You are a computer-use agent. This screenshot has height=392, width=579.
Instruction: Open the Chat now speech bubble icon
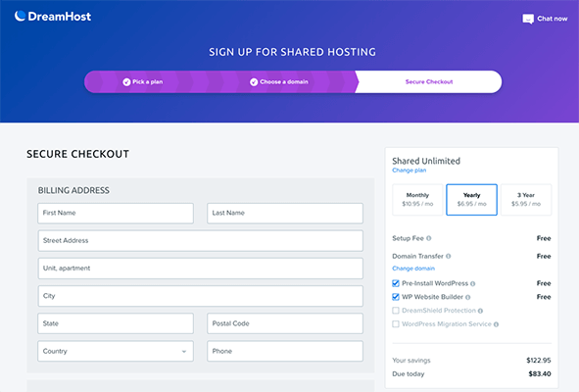[x=528, y=19]
